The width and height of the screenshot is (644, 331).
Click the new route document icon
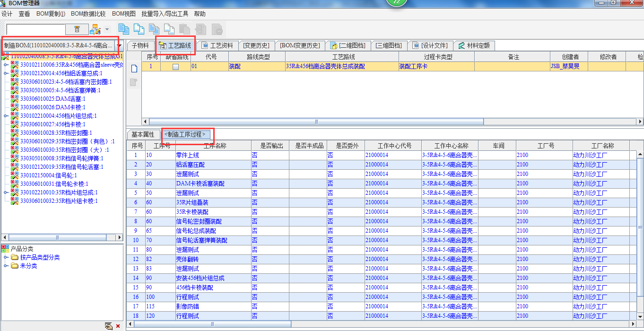click(134, 69)
